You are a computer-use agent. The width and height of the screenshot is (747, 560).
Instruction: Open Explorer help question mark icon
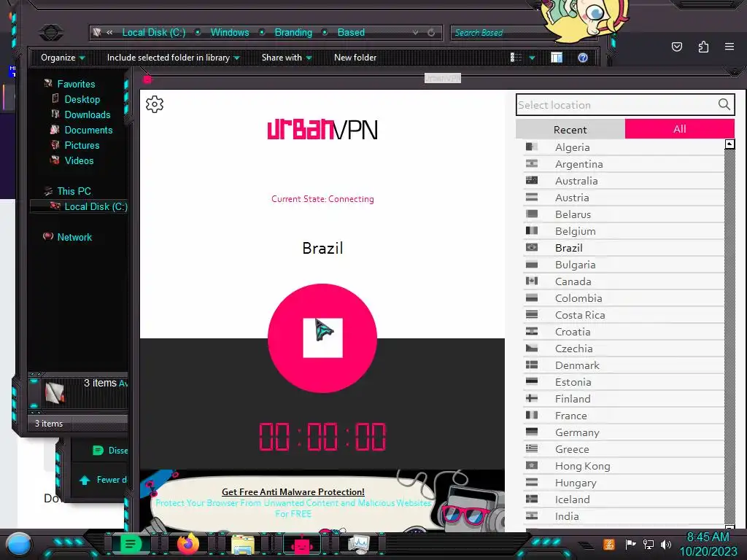582,58
